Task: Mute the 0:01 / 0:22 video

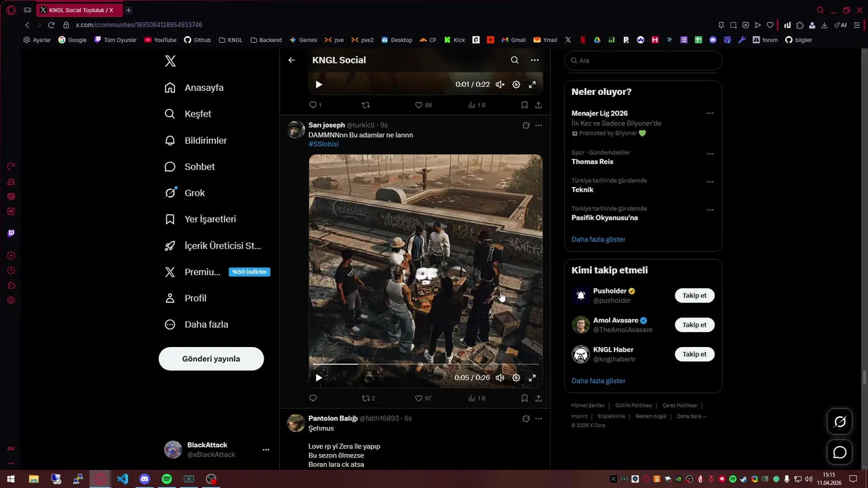Action: click(500, 85)
